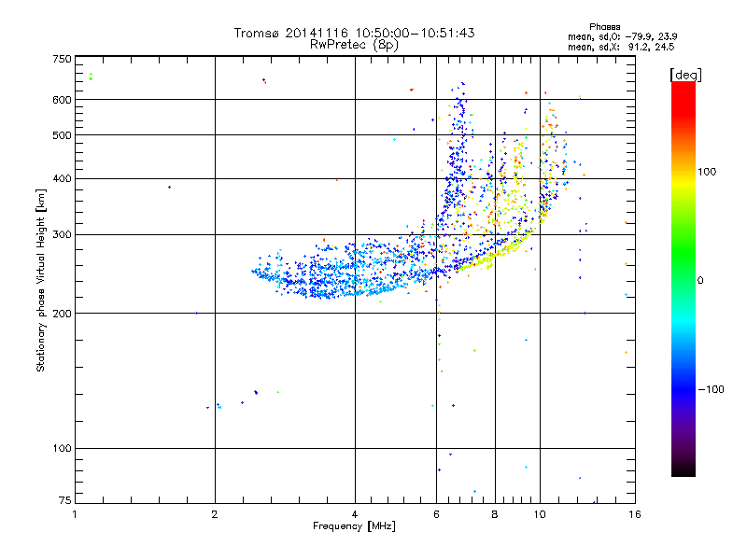Click the colorbar label '100'

(707, 172)
